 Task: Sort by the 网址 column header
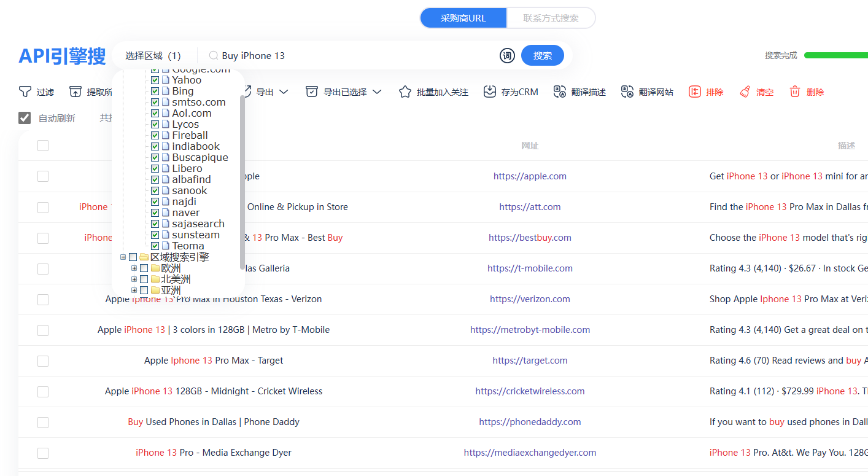(530, 146)
